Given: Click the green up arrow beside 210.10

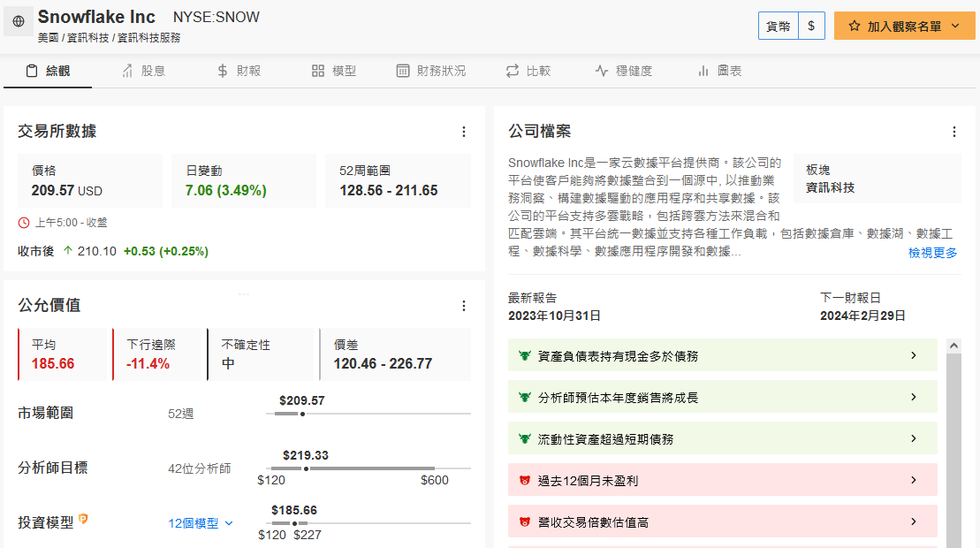Looking at the screenshot, I should (x=67, y=251).
